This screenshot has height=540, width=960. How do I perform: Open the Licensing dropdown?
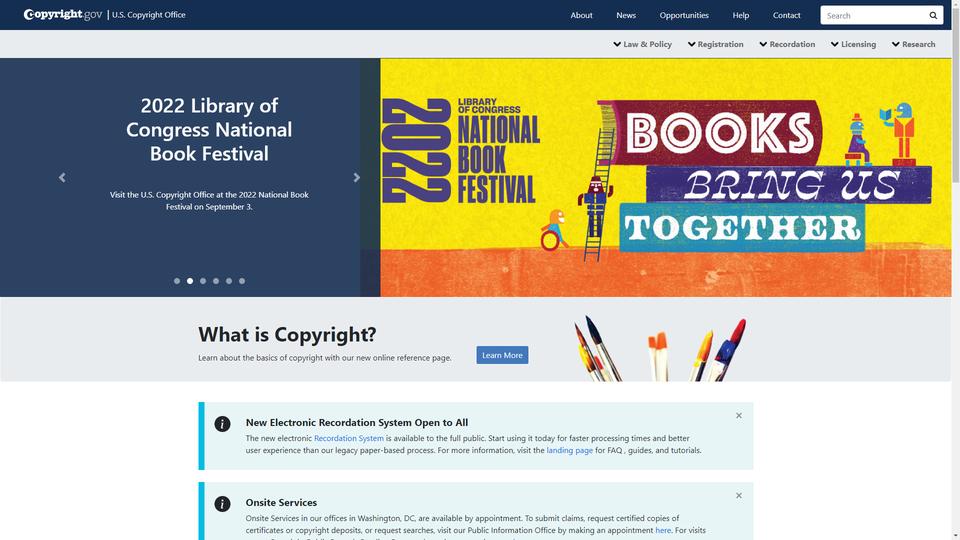(853, 44)
